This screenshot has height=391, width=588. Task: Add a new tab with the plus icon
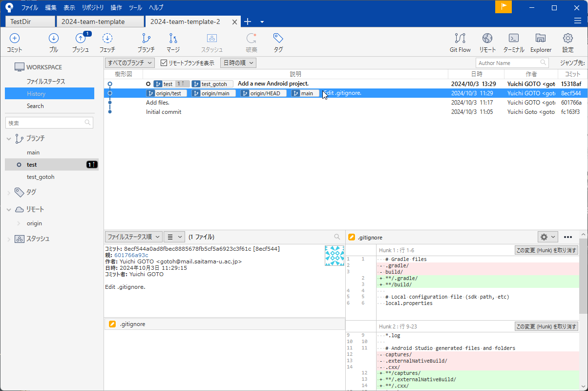click(248, 22)
